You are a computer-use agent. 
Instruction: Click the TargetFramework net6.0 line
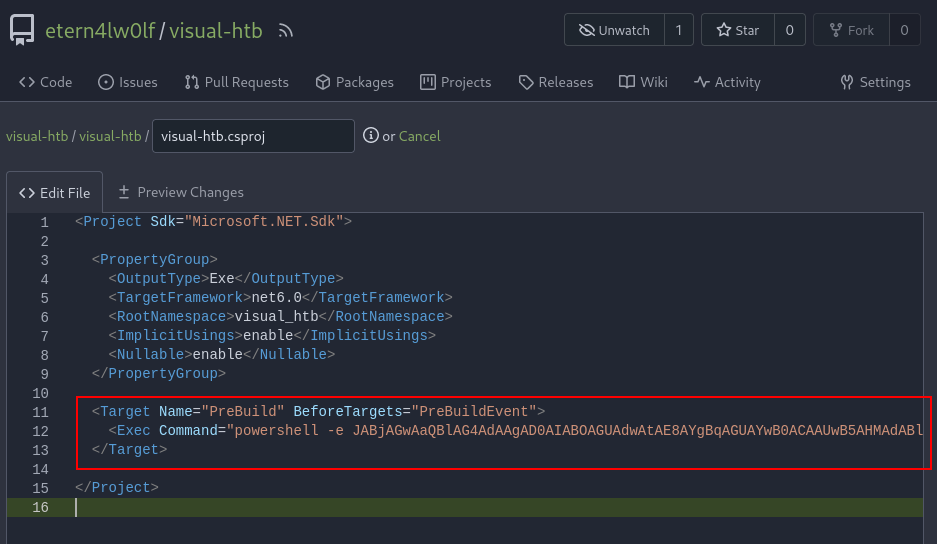point(280,298)
